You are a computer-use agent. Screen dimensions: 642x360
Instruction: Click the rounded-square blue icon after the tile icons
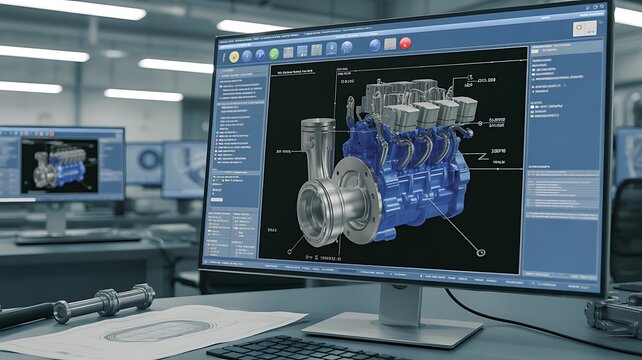click(x=331, y=49)
